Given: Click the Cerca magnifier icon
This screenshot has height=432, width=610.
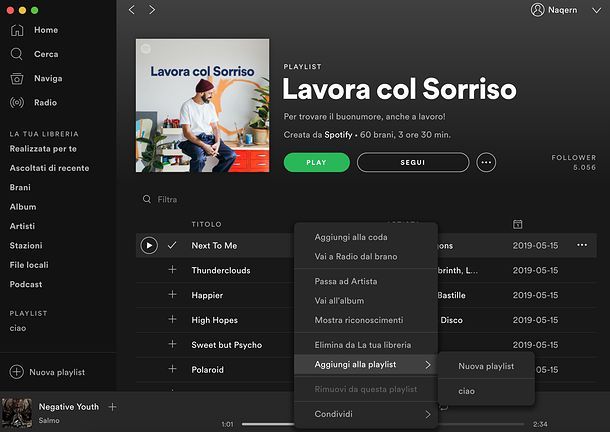Looking at the screenshot, I should coord(16,54).
